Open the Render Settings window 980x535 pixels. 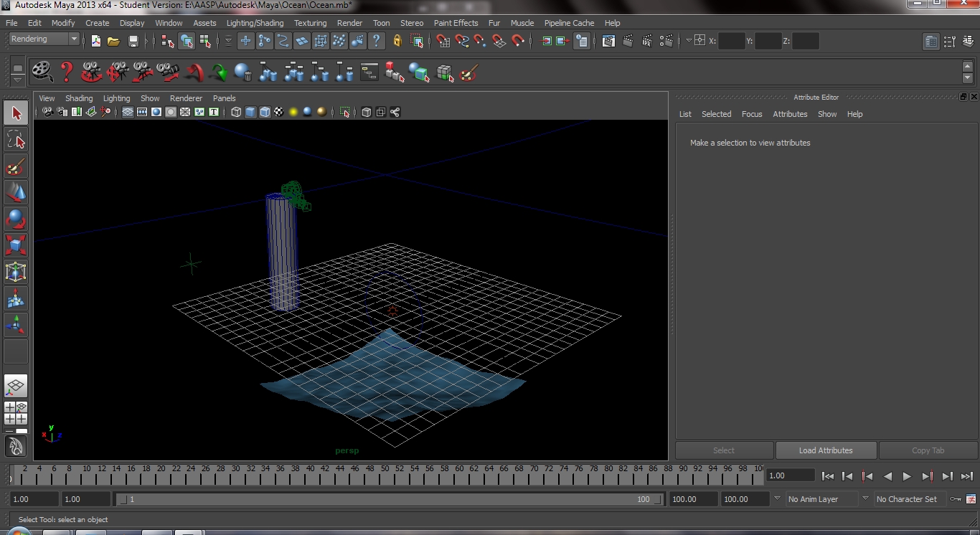666,41
